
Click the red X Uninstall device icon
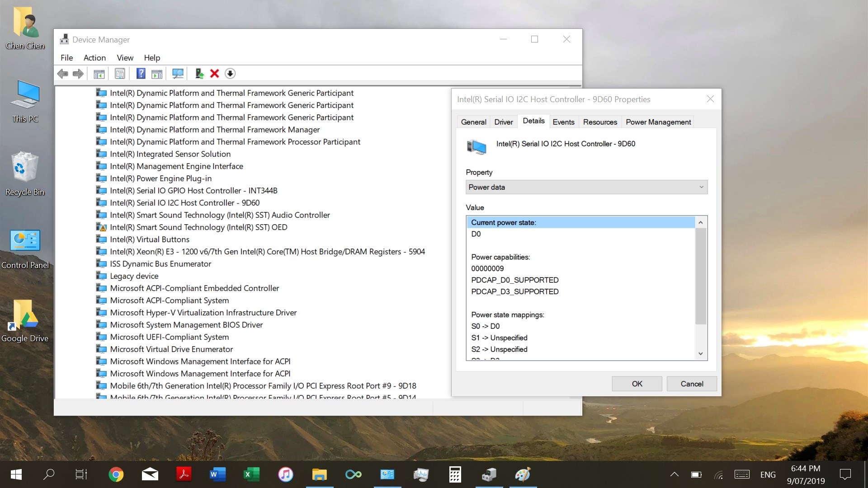click(x=215, y=74)
